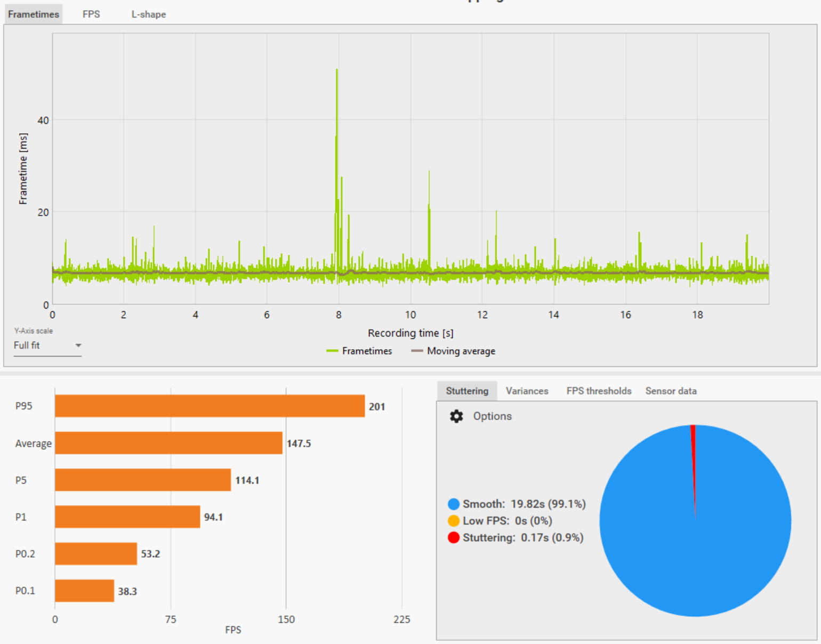Click the P1 bar showing 94.1
Screen dimensions: 821x644
(x=127, y=517)
